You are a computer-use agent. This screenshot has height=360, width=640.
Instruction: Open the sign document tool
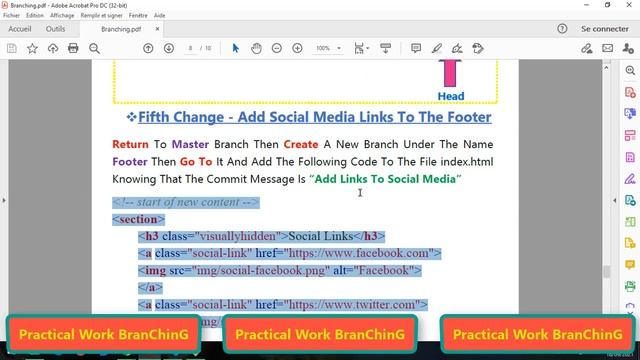(x=457, y=48)
